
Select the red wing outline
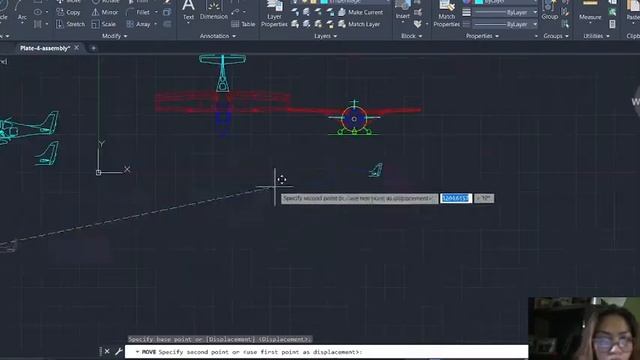tap(222, 102)
